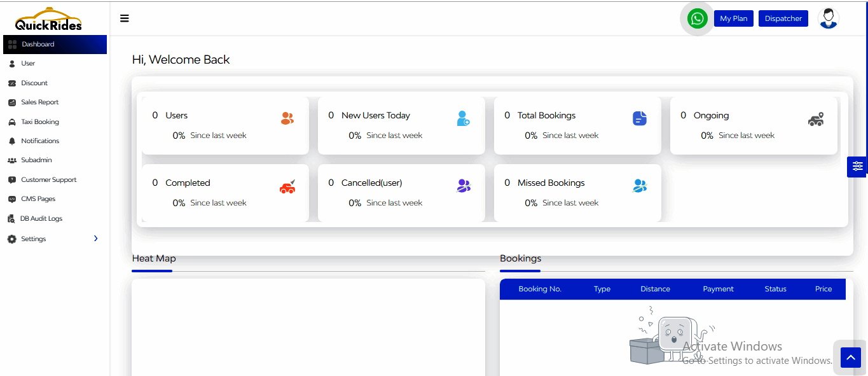Click the Bookings section heading

pyautogui.click(x=521, y=258)
